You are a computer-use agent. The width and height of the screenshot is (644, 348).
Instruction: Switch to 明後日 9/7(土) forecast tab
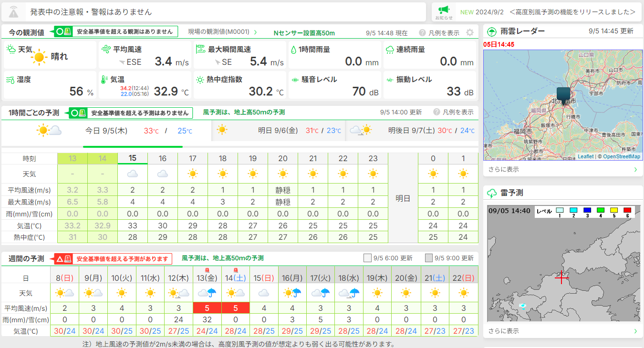(413, 130)
